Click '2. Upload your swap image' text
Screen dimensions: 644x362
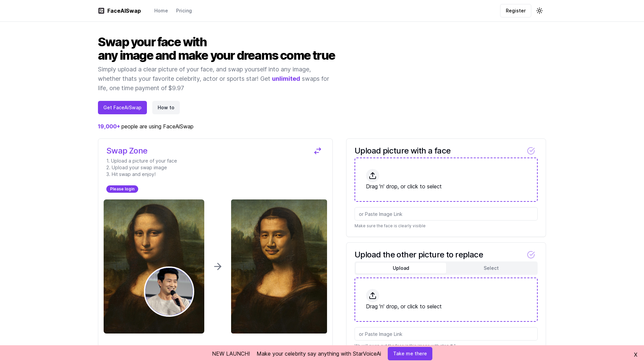point(137,168)
